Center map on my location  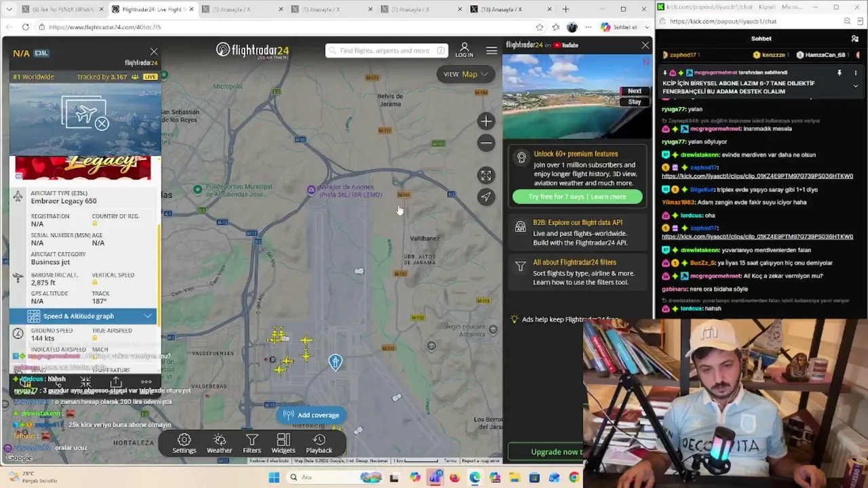(486, 197)
